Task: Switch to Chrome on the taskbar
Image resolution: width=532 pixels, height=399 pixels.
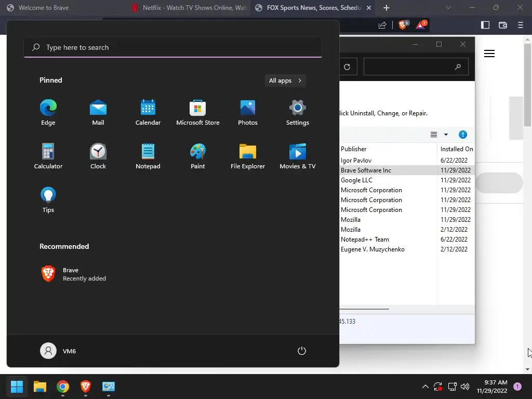Action: (x=63, y=386)
